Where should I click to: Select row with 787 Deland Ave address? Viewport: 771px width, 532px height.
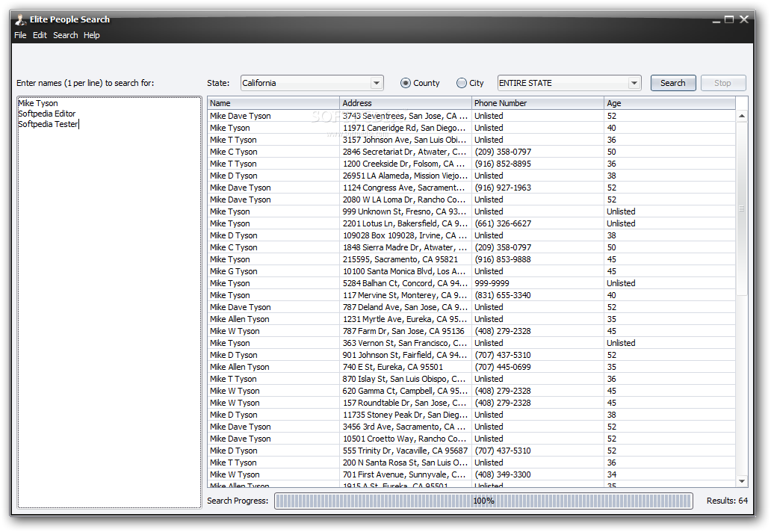click(x=471, y=307)
